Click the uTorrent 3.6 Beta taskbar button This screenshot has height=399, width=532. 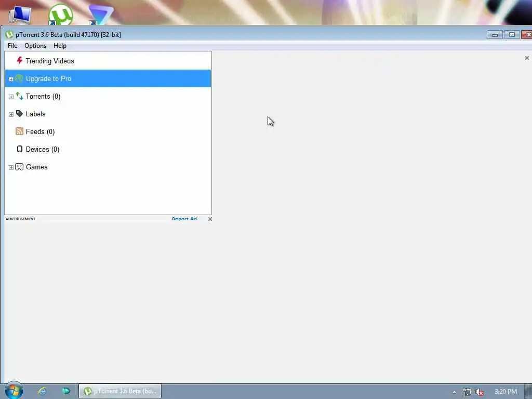click(120, 391)
